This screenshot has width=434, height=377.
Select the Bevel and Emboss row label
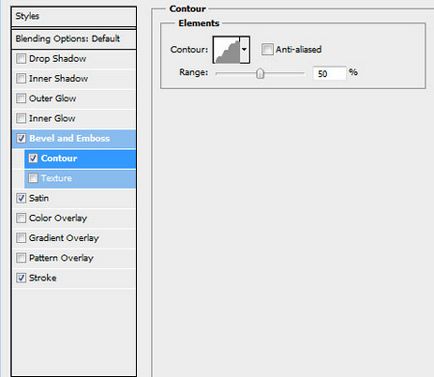pyautogui.click(x=69, y=138)
